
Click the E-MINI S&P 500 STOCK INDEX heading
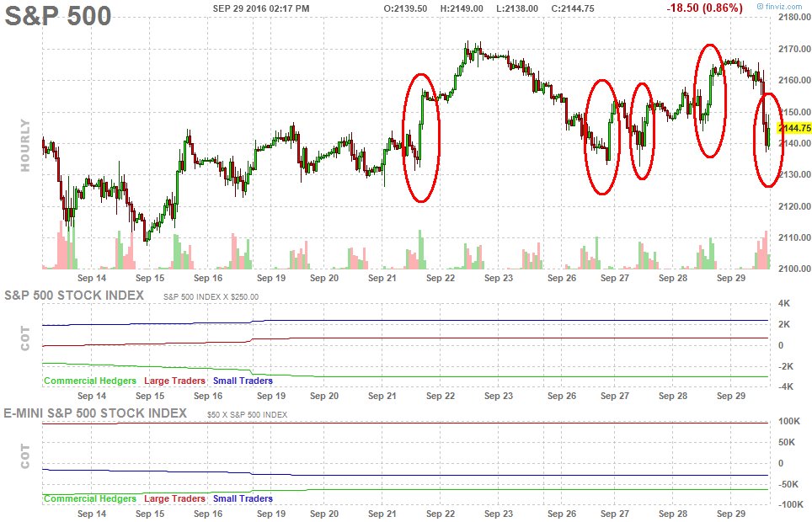click(x=95, y=413)
